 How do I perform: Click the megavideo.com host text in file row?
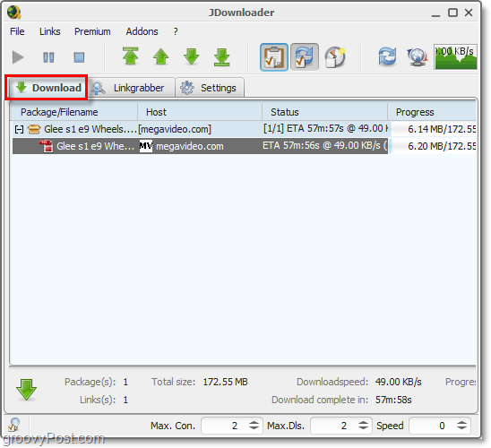click(x=190, y=146)
